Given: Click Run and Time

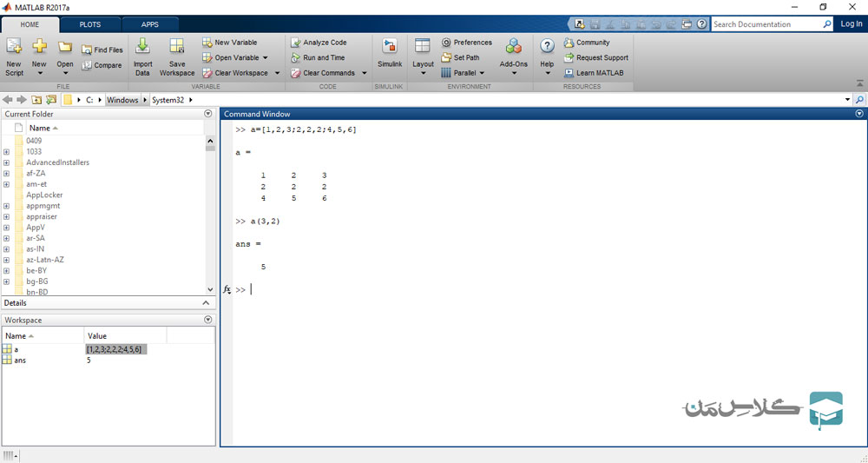Looking at the screenshot, I should click(318, 57).
